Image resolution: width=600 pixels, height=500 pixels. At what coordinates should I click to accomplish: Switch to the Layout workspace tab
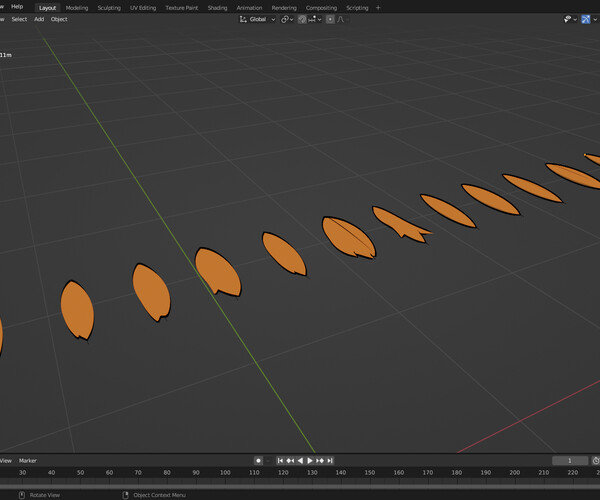tap(47, 8)
